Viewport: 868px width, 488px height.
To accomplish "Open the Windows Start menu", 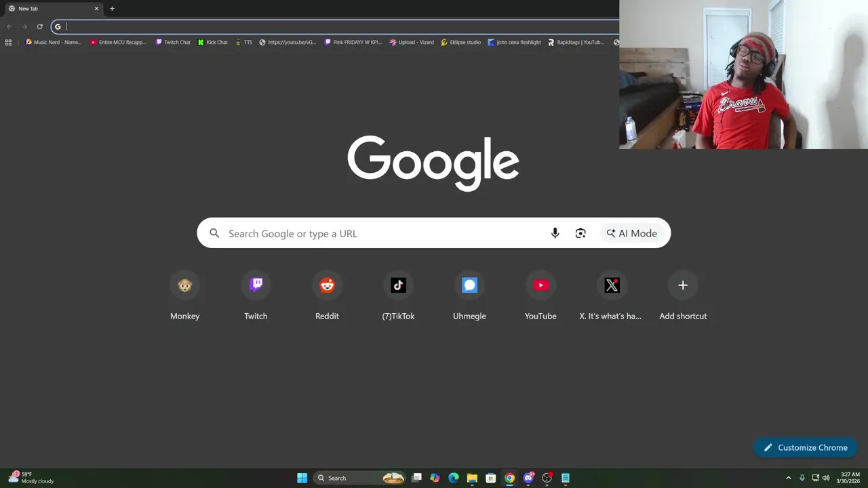I will coord(302,478).
